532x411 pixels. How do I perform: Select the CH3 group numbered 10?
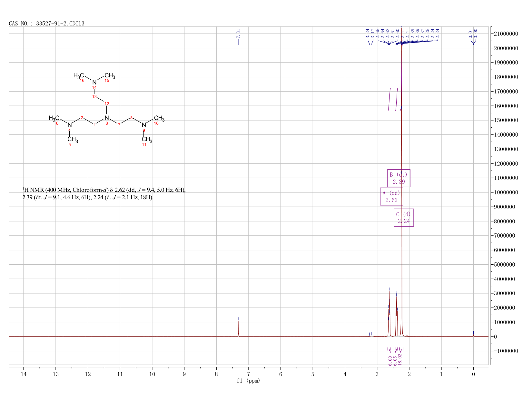pos(159,118)
